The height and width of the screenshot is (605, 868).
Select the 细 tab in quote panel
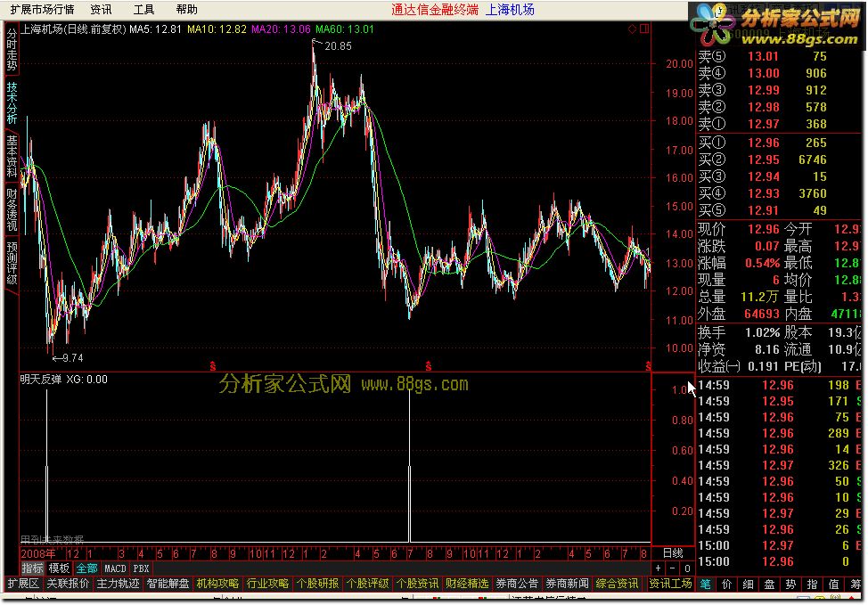tap(748, 584)
